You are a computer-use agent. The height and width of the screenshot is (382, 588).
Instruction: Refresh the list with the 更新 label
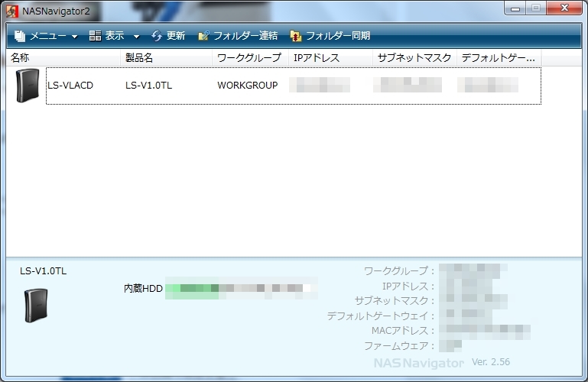pyautogui.click(x=176, y=36)
